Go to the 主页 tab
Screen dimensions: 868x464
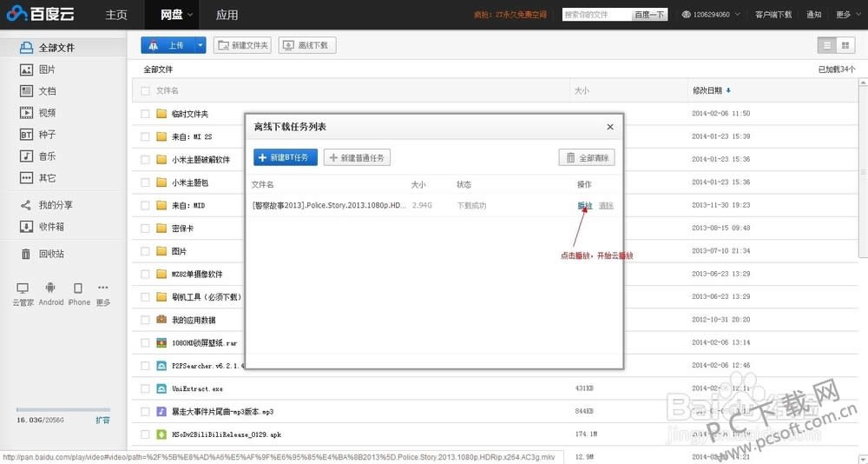[116, 15]
